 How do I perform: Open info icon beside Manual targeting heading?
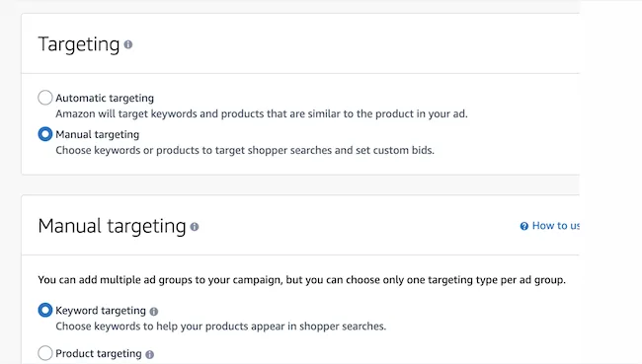point(195,227)
